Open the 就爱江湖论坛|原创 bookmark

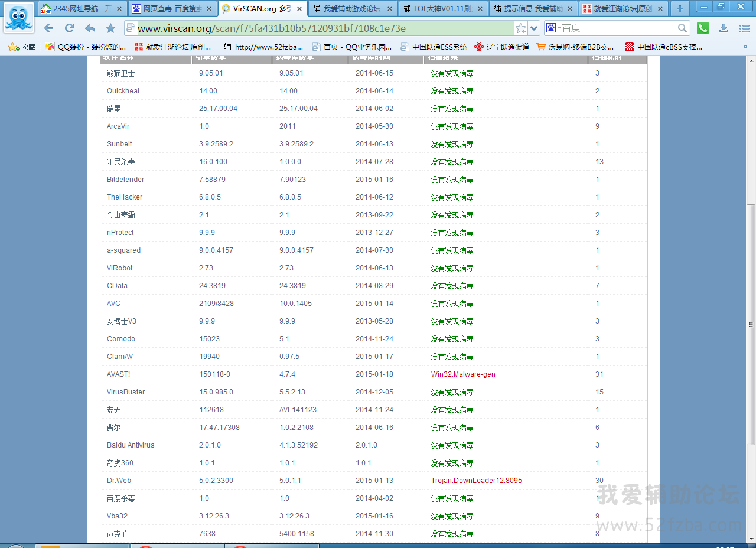pos(173,47)
